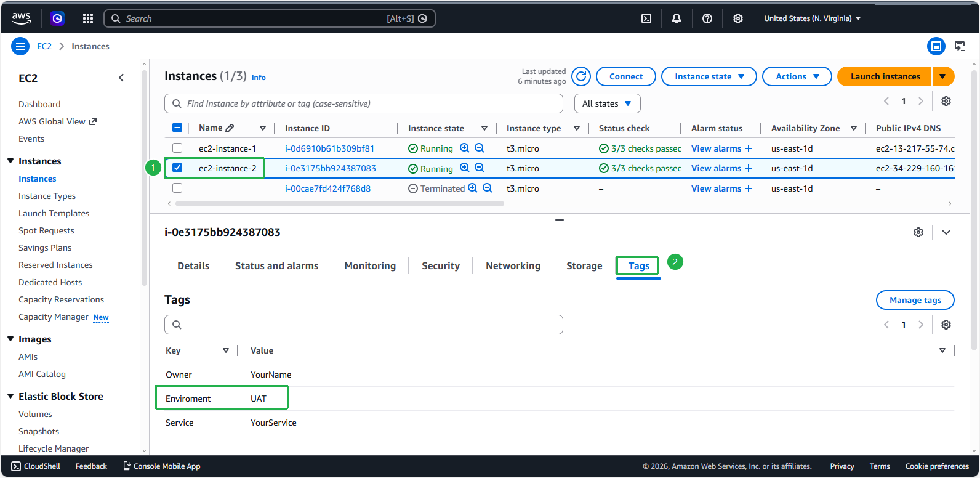This screenshot has width=980, height=478.
Task: Open the Actions dropdown
Action: (797, 76)
